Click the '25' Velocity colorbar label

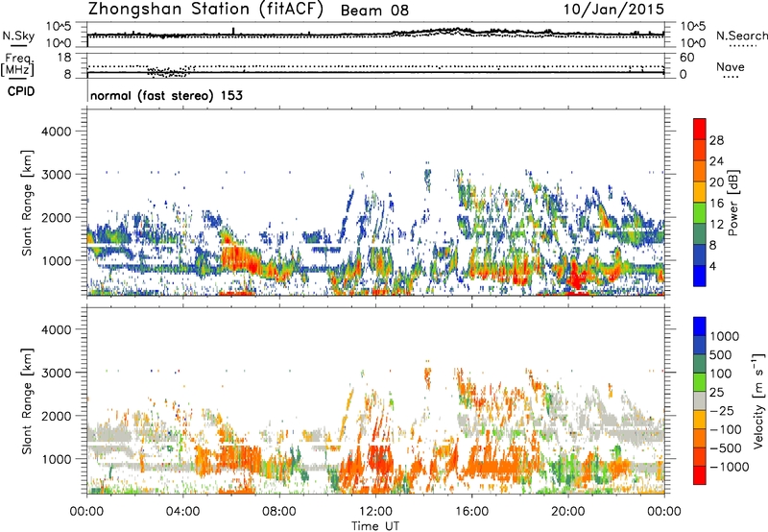tap(716, 392)
